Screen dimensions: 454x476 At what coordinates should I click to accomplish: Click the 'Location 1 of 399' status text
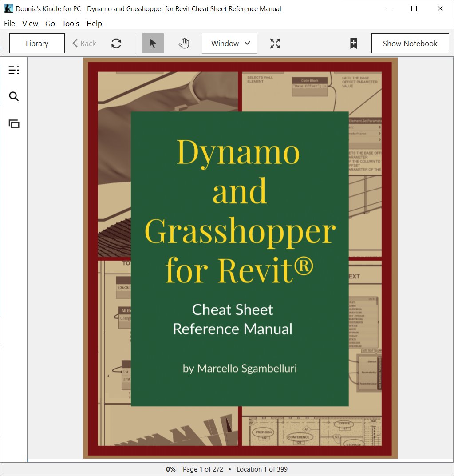[262, 469]
